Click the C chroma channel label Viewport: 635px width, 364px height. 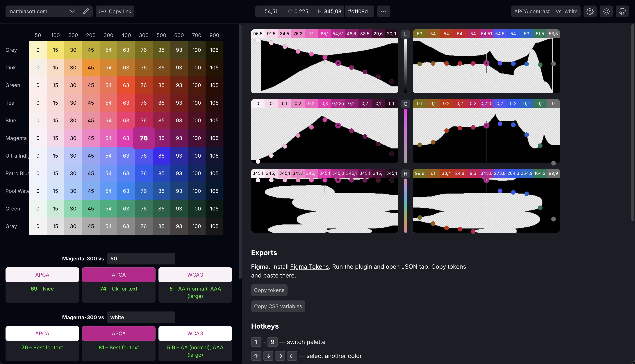405,104
